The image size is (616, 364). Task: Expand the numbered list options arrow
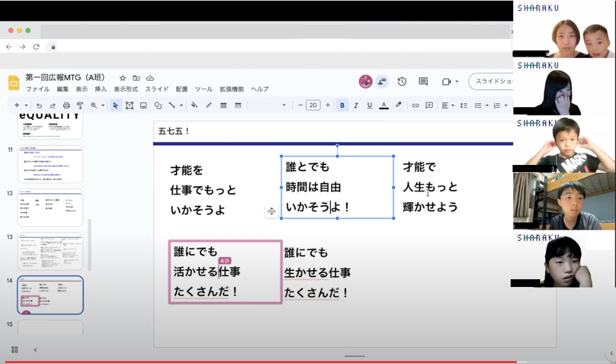506,105
